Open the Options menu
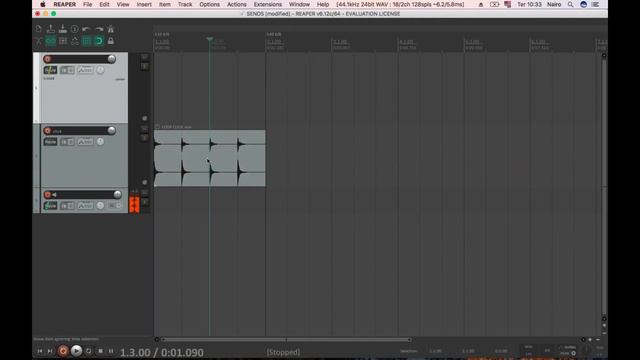 [209, 4]
